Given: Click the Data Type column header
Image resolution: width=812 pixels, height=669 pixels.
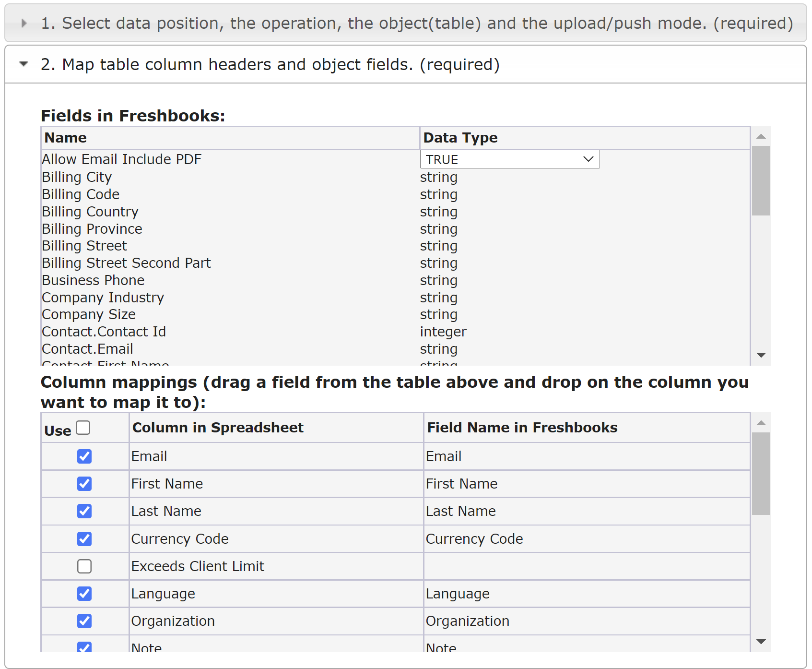Looking at the screenshot, I should tap(585, 138).
